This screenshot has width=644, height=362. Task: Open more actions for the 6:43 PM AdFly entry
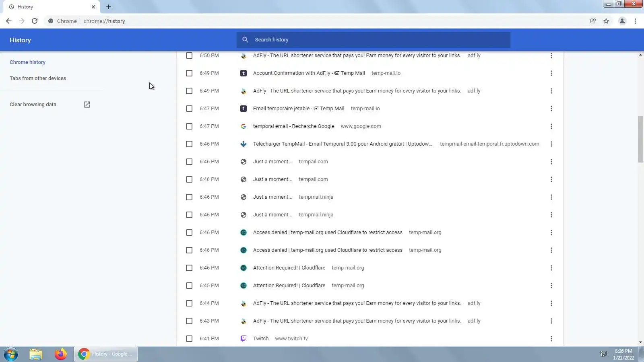click(551, 321)
